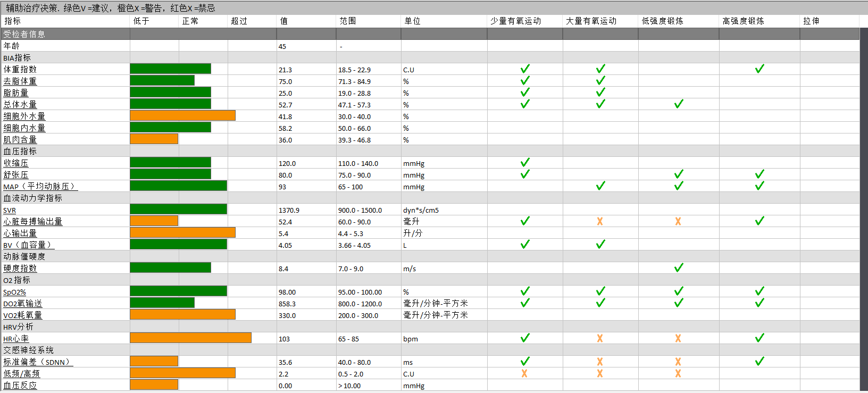Click the 低频/高频 orange X under 少量有氧运动

coord(524,373)
